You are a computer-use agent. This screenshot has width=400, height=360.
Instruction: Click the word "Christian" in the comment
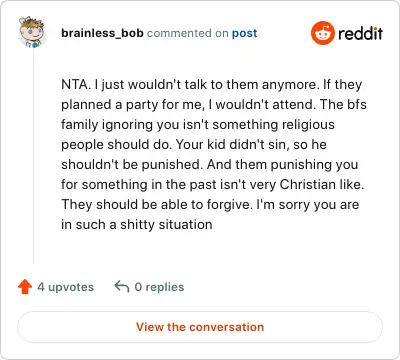(x=307, y=184)
